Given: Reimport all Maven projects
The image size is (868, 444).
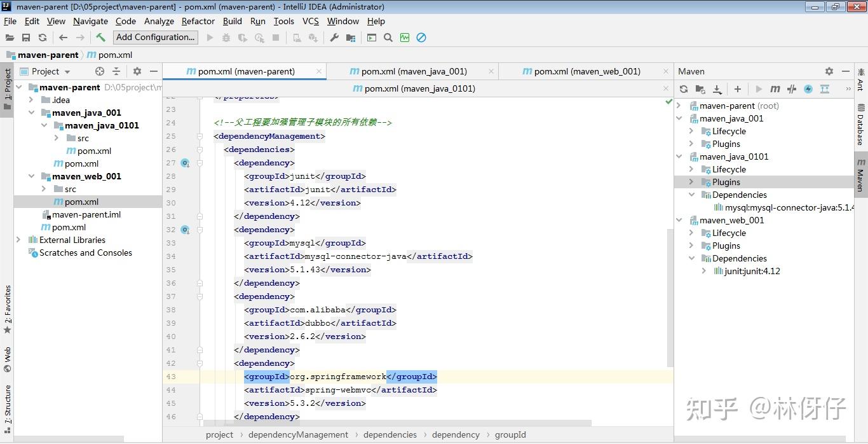Looking at the screenshot, I should click(x=684, y=89).
